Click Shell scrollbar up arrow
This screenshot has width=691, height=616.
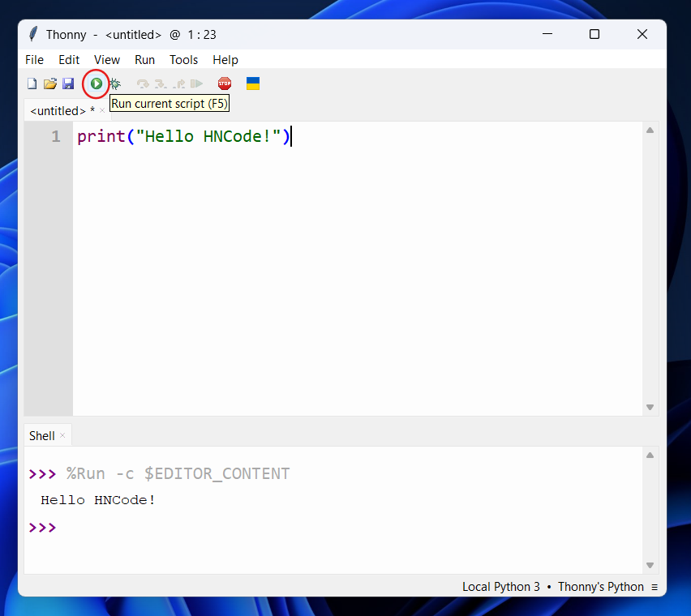pyautogui.click(x=650, y=456)
